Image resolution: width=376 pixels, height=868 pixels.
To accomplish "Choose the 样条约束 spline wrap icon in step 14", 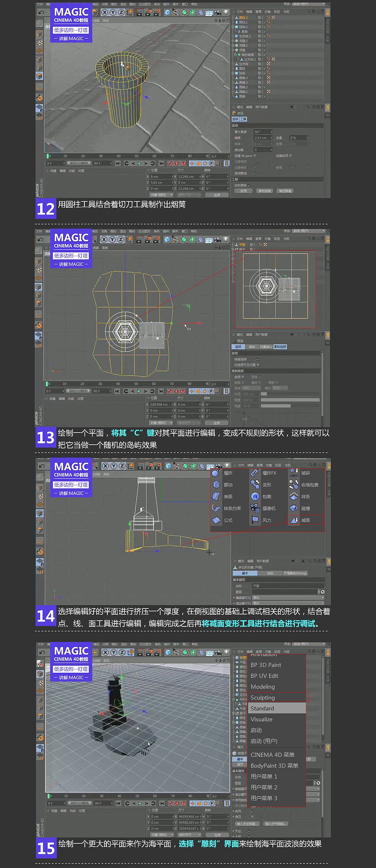I will tap(216, 508).
